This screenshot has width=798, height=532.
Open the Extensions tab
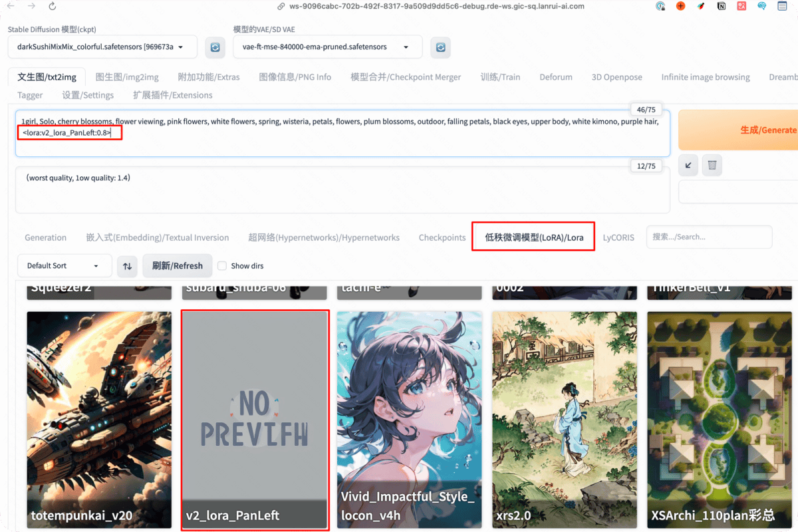pyautogui.click(x=173, y=95)
